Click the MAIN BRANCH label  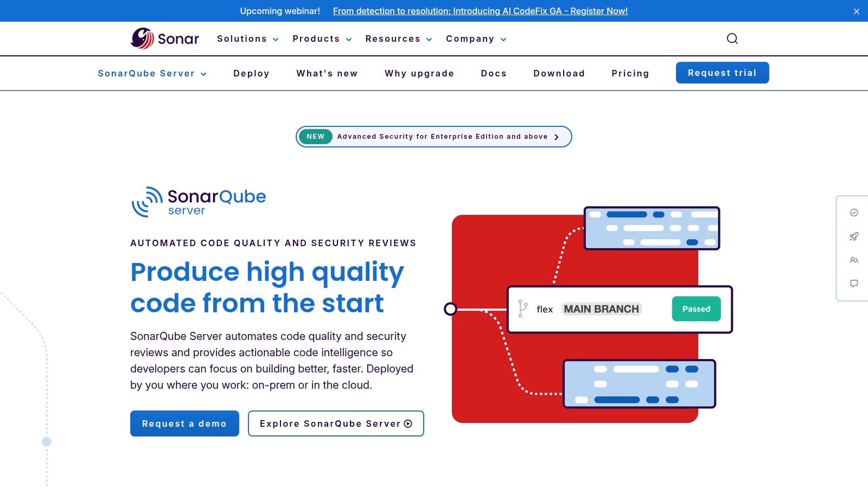pyautogui.click(x=602, y=309)
